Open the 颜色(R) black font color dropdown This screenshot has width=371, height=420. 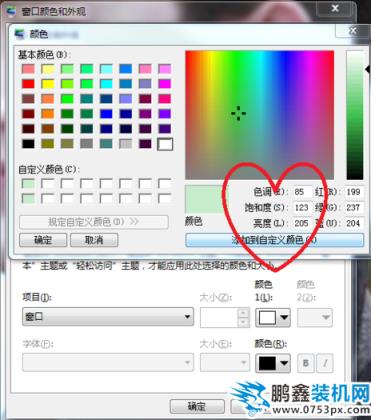coord(273,363)
